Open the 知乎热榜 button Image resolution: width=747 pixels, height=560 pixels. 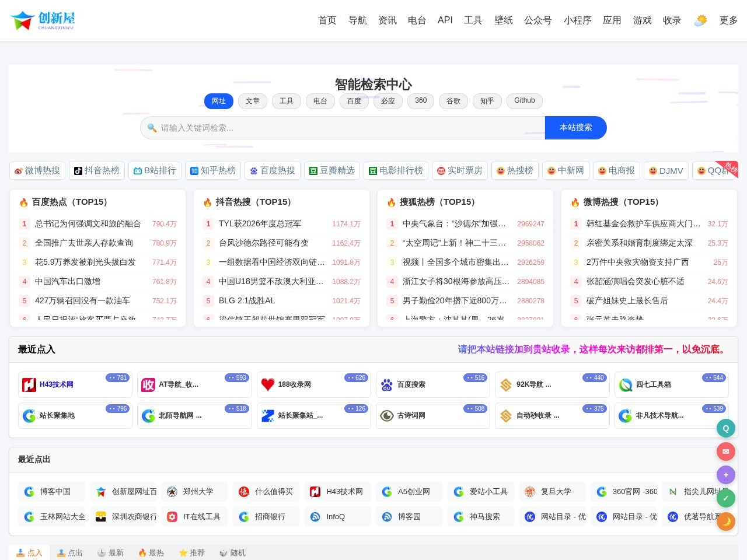point(213,170)
